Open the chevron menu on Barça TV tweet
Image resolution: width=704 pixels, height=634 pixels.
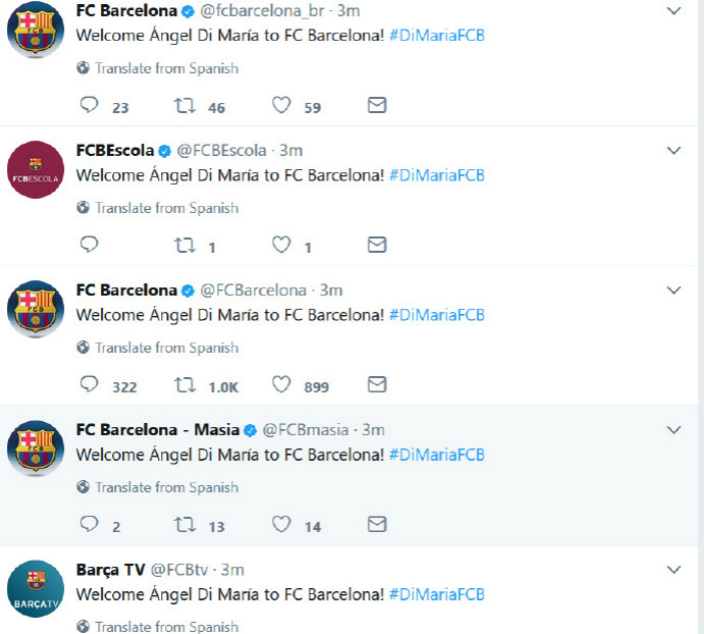pyautogui.click(x=674, y=570)
